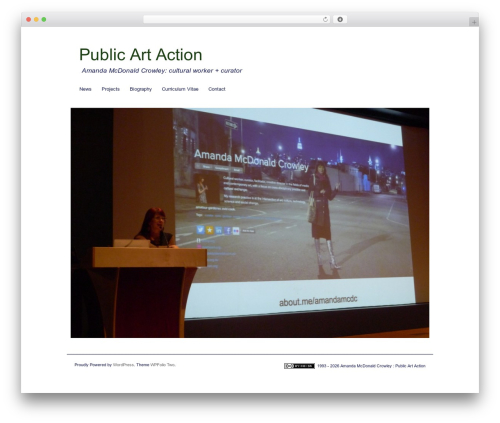Click the WPFolio Two theme link
Image resolution: width=500 pixels, height=423 pixels.
coord(162,365)
